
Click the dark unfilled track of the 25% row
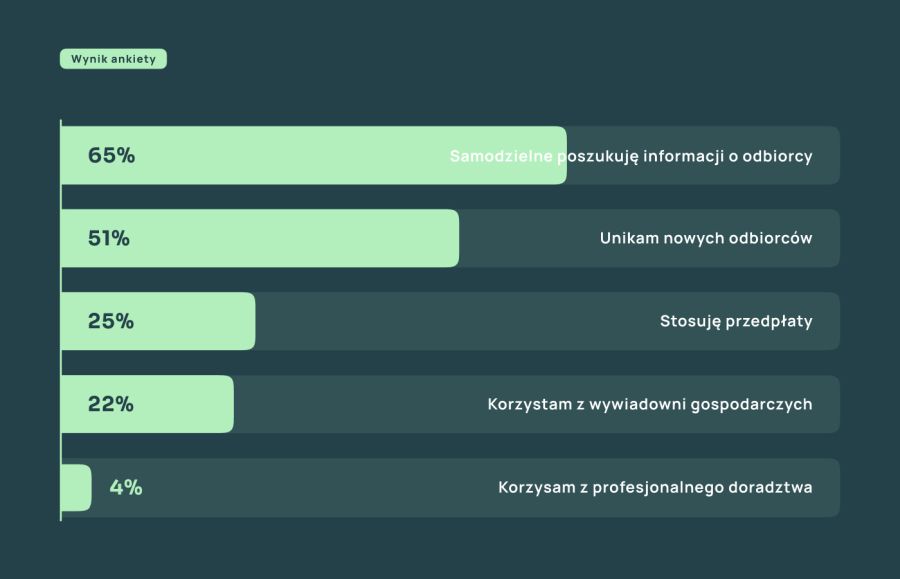pos(450,322)
